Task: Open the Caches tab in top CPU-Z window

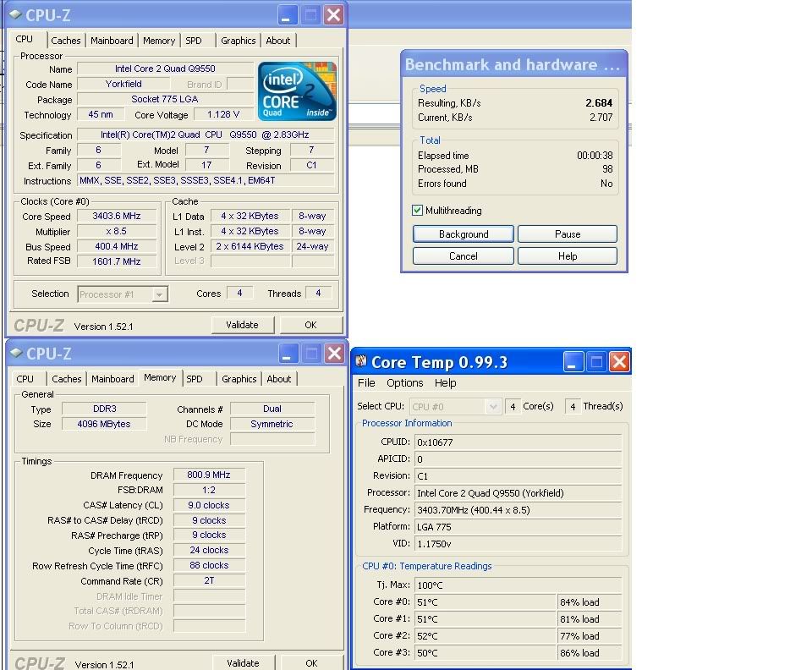Action: 66,41
